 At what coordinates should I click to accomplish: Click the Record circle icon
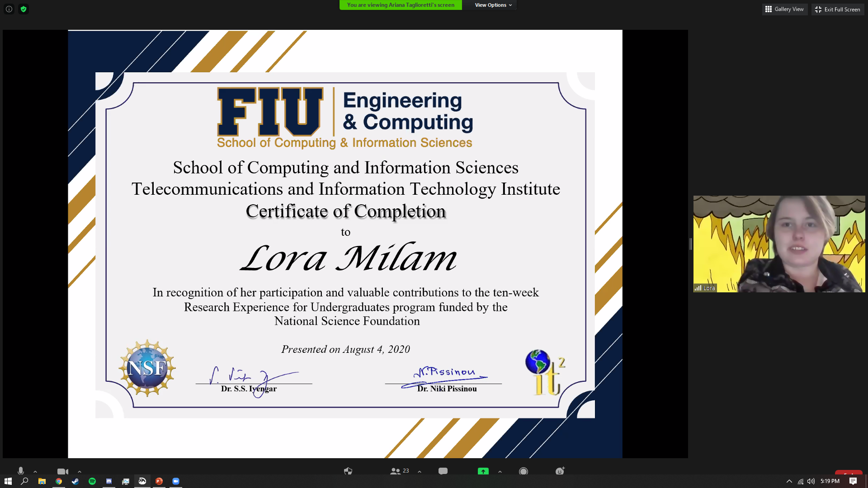pyautogui.click(x=524, y=471)
